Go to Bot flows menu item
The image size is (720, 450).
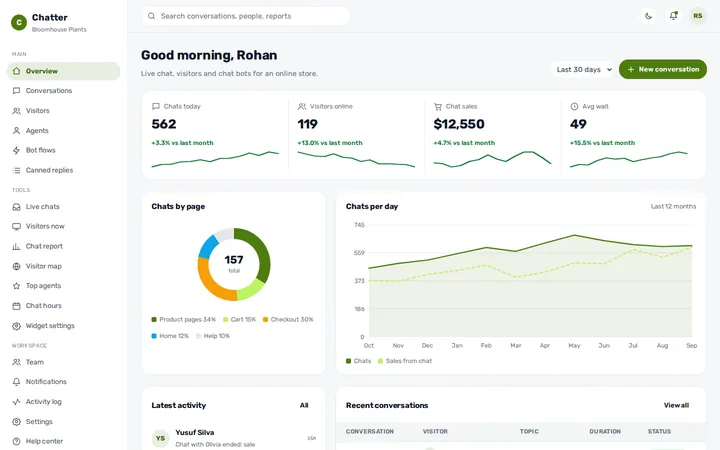pyautogui.click(x=63, y=150)
